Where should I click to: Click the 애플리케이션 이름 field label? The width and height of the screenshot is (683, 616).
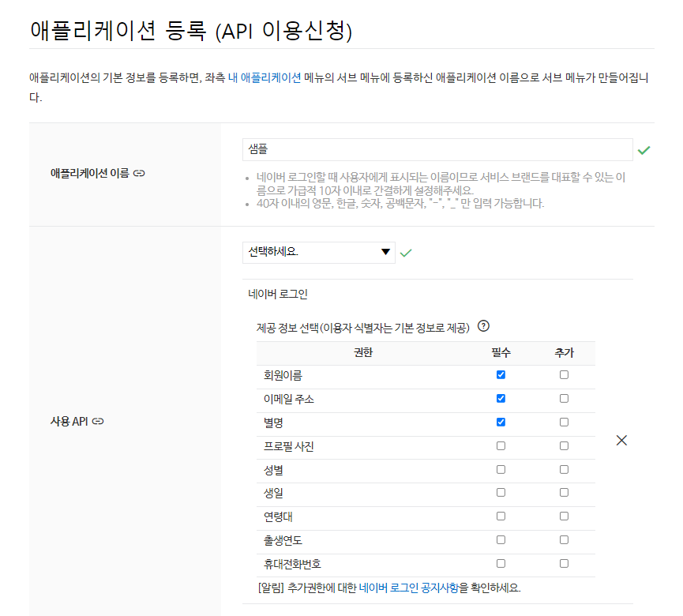tap(90, 174)
